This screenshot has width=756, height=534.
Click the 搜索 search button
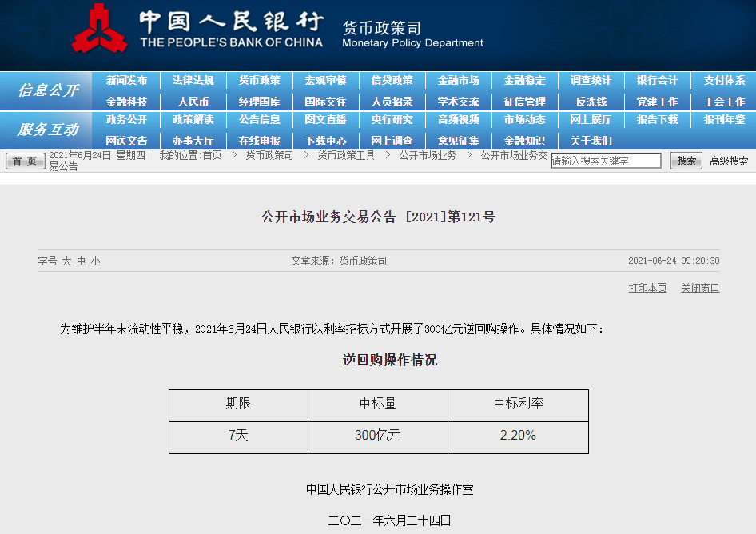click(x=686, y=161)
